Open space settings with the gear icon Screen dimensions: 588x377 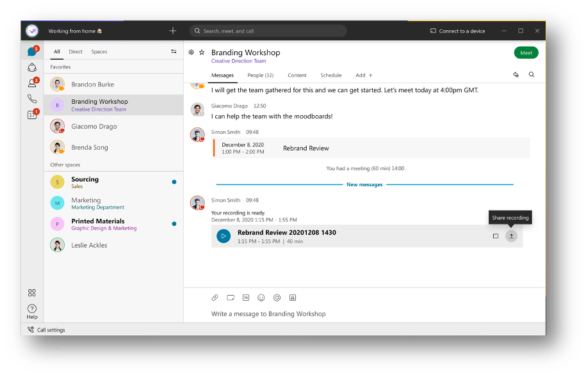191,52
